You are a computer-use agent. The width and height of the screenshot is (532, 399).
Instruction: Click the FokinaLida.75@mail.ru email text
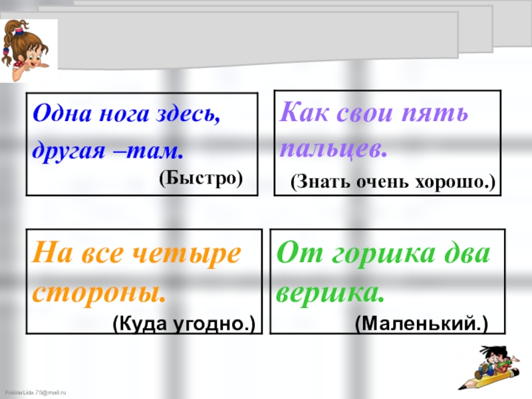36,392
